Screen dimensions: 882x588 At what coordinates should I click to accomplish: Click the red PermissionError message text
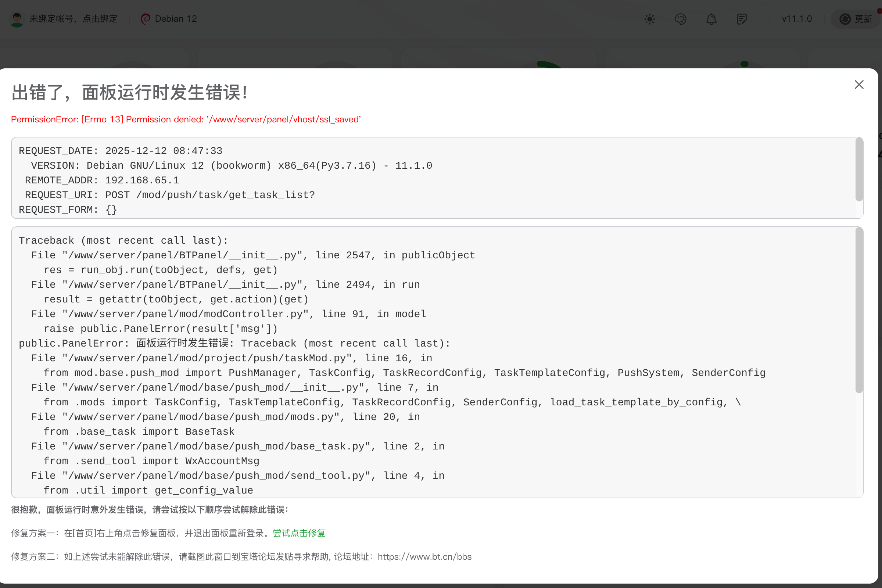point(186,119)
